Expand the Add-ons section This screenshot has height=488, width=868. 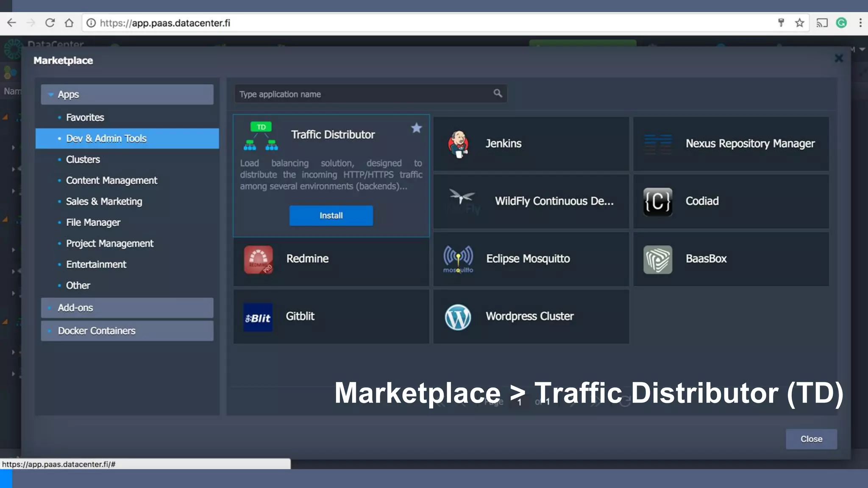[x=127, y=308]
